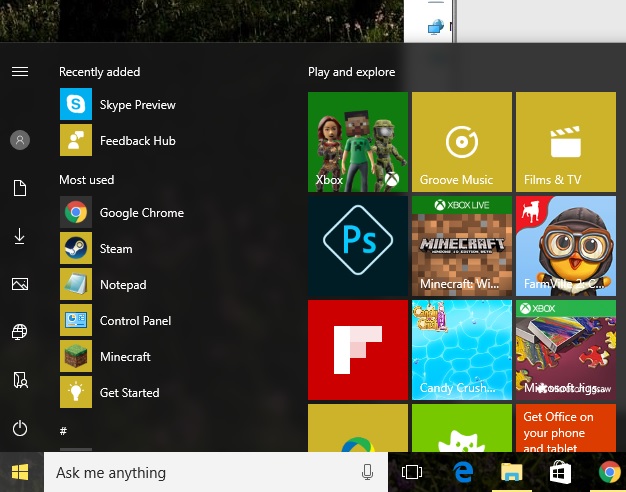Activate Cortana microphone icon

coord(367,472)
